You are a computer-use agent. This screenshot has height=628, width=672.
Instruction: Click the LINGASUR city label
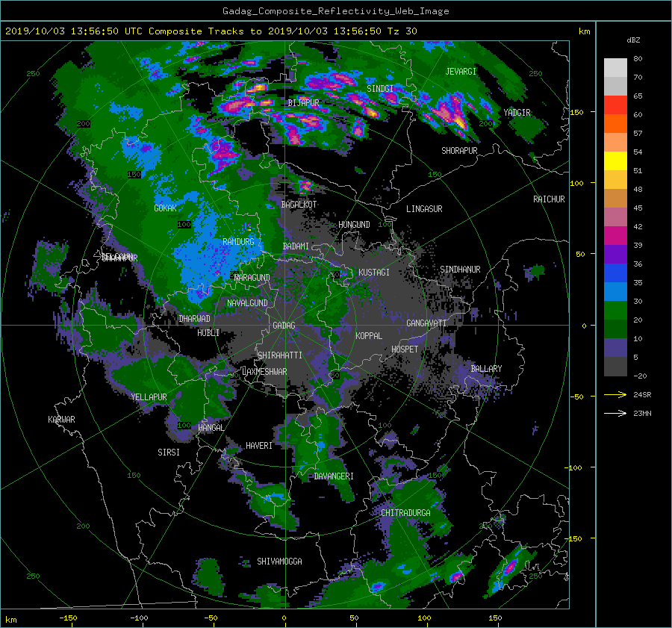(424, 209)
